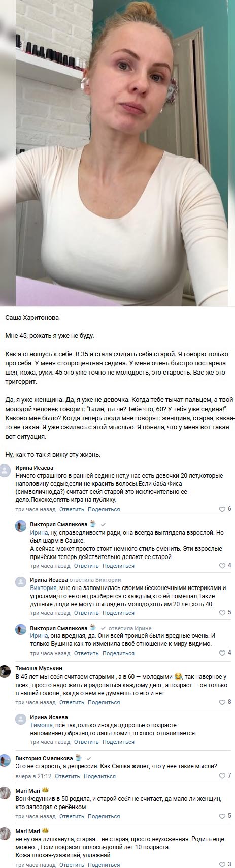Like Виктория Смаликова's reply with 4 likes about style
The width and height of the screenshot is (235, 868).
tap(225, 566)
